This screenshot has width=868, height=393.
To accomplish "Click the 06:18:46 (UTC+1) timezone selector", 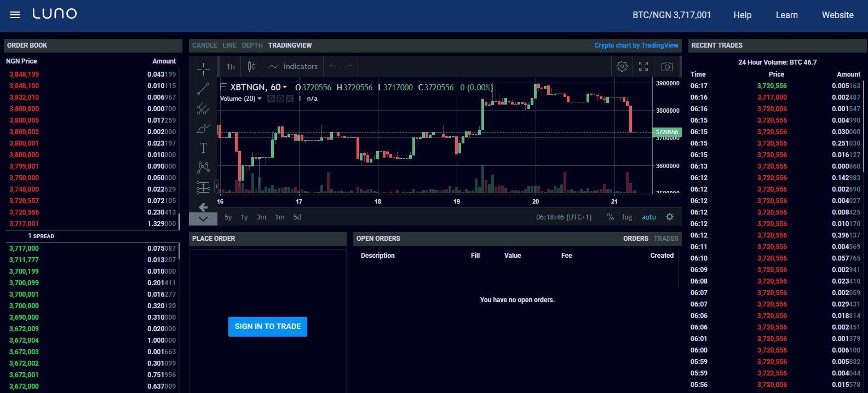I will pyautogui.click(x=564, y=217).
